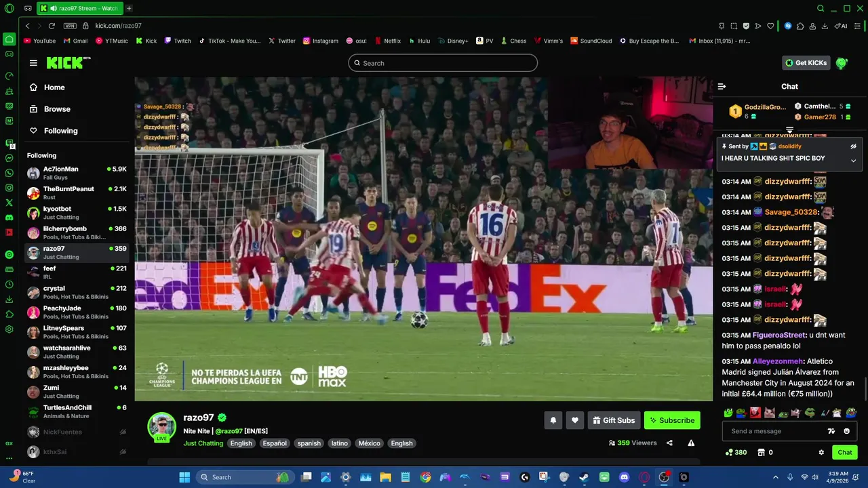Open Opera AI assistant button

click(x=841, y=26)
